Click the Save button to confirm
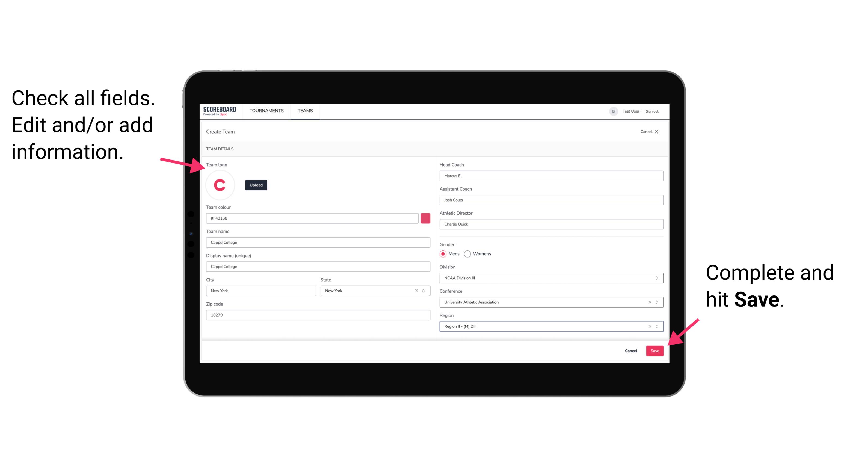This screenshot has width=868, height=467. tap(655, 350)
